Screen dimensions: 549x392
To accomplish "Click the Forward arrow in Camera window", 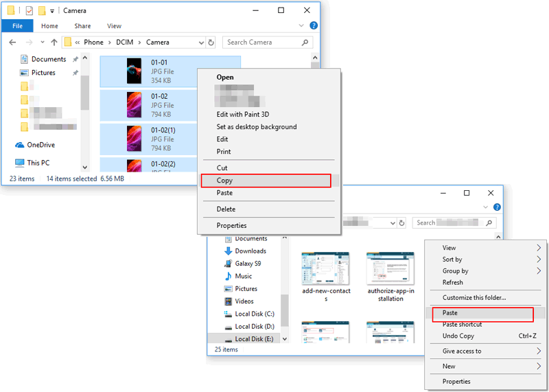I will coord(29,43).
